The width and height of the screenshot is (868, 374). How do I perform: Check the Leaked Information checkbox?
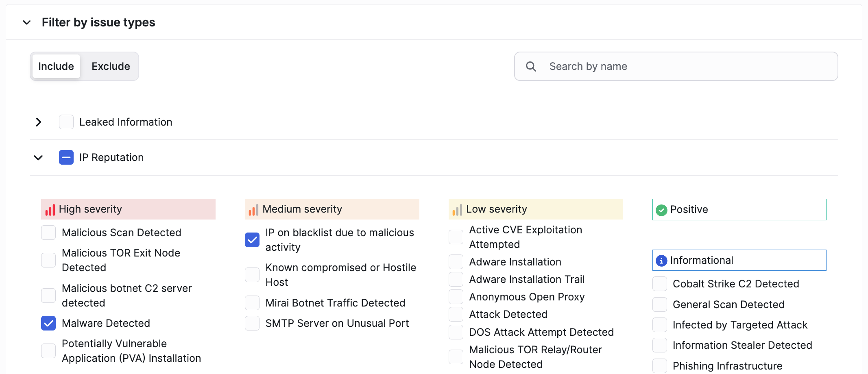pos(66,122)
